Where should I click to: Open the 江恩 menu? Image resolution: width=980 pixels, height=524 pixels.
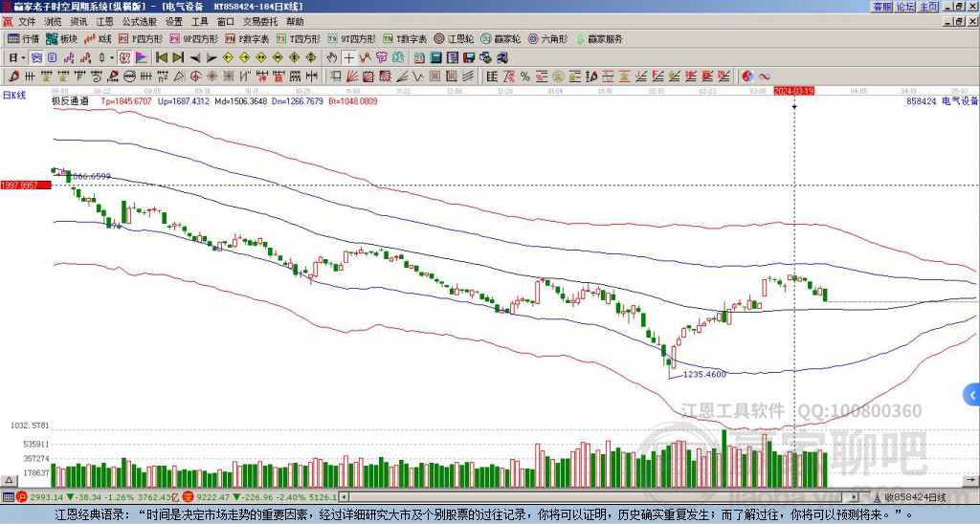click(105, 22)
